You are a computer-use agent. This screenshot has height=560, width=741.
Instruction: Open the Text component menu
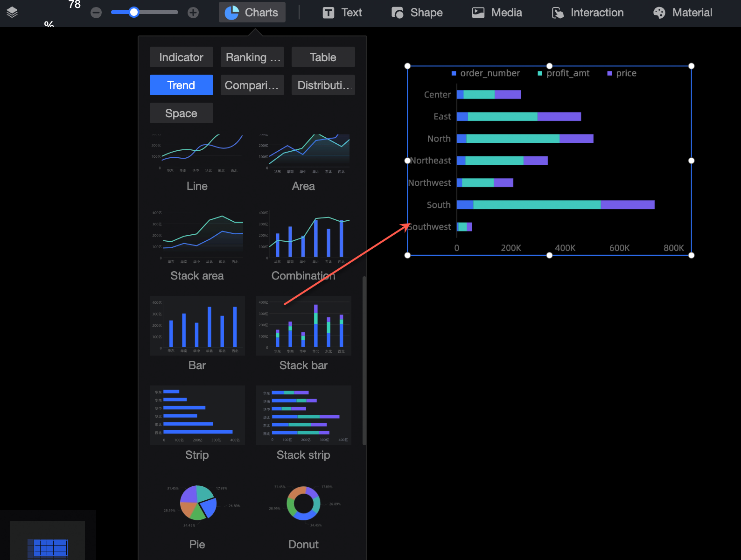click(x=343, y=13)
